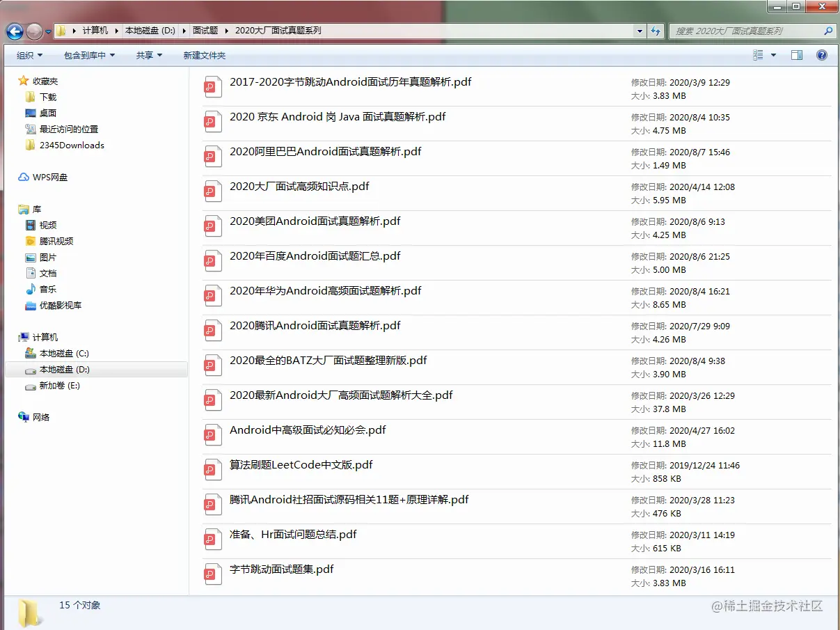Open the 共享 menu

coord(149,55)
